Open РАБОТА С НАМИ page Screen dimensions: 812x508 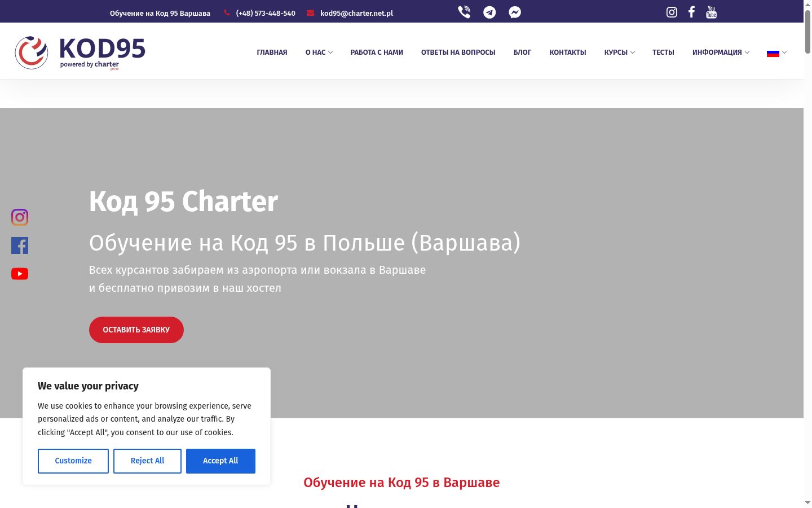coord(377,52)
